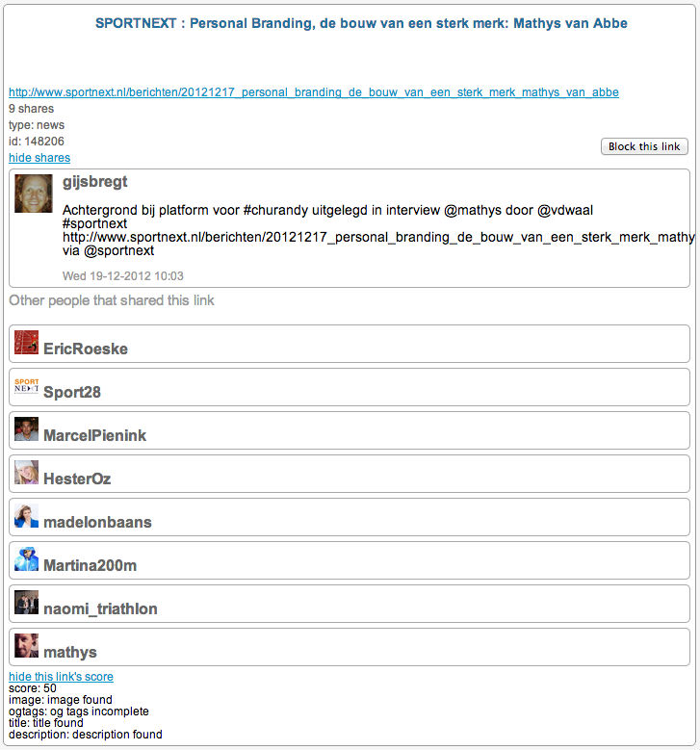Click Martina200m's avatar icon
This screenshot has height=750, width=700.
pos(27,559)
